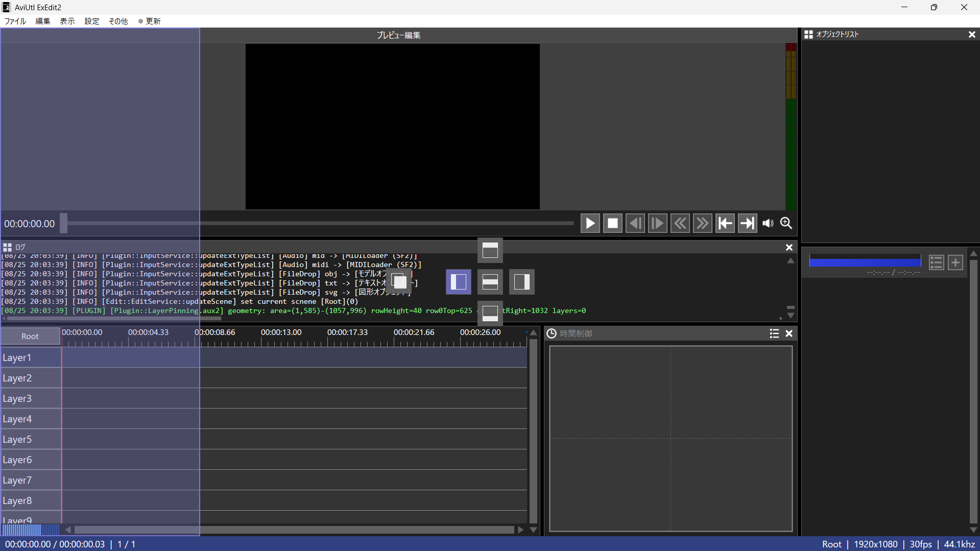Close the オブジェクトリスト panel
Viewport: 980px width, 551px height.
[972, 35]
